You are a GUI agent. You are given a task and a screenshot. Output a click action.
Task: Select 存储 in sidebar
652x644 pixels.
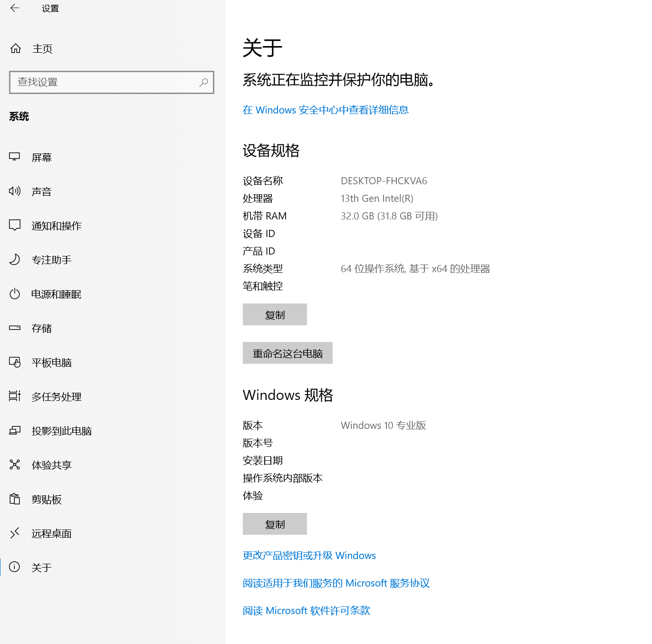[113, 328]
